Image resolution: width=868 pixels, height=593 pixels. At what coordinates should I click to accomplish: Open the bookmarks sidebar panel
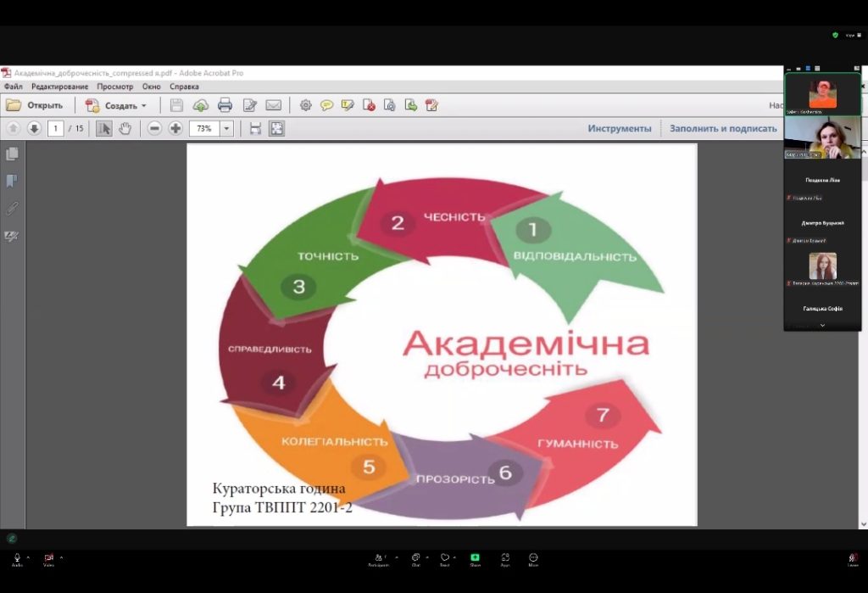[x=12, y=181]
